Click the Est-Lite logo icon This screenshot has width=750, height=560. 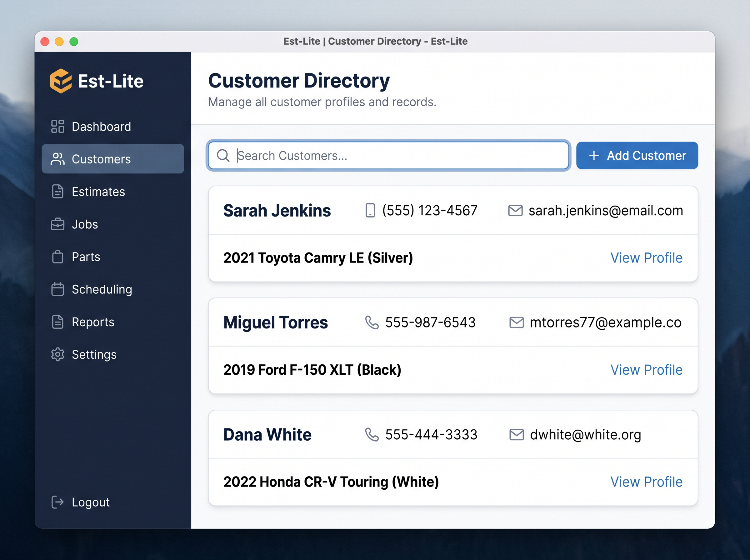(x=61, y=81)
